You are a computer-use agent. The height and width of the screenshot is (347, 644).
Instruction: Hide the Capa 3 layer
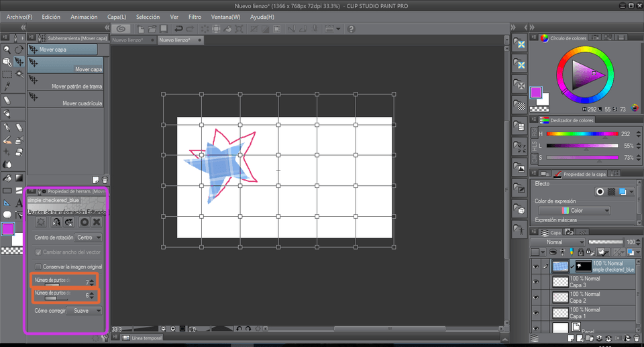coord(535,282)
